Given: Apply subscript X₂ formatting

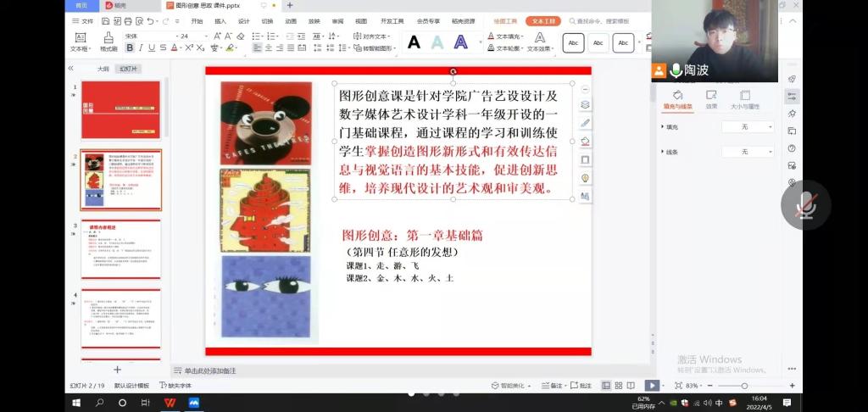Looking at the screenshot, I should pos(200,48).
